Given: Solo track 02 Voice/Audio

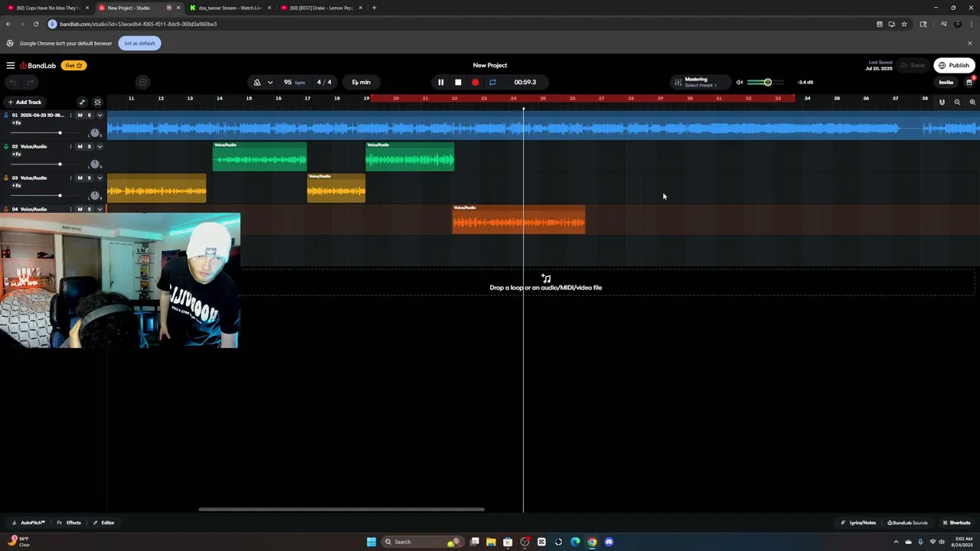Looking at the screenshot, I should 89,146.
